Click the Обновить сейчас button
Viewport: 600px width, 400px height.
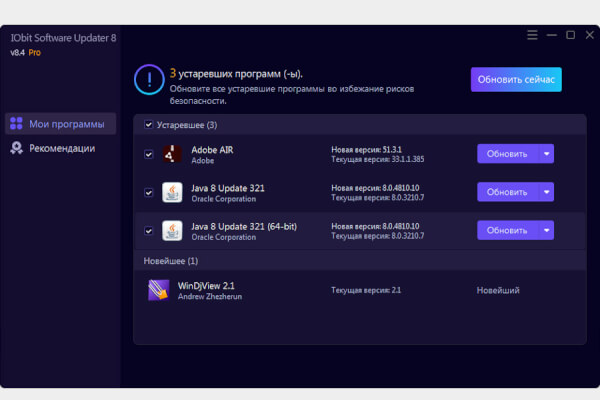point(516,80)
